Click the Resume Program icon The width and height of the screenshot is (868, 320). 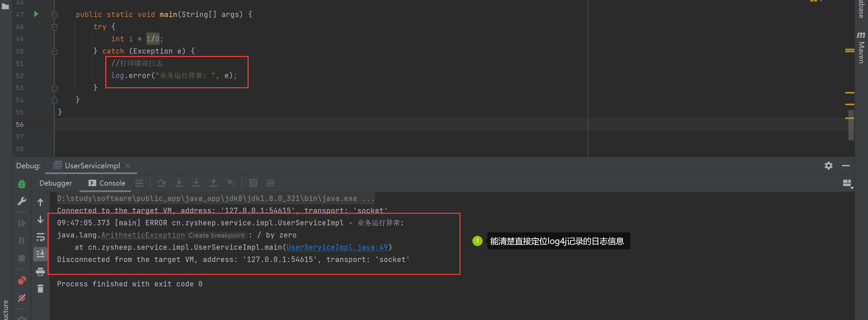22,223
